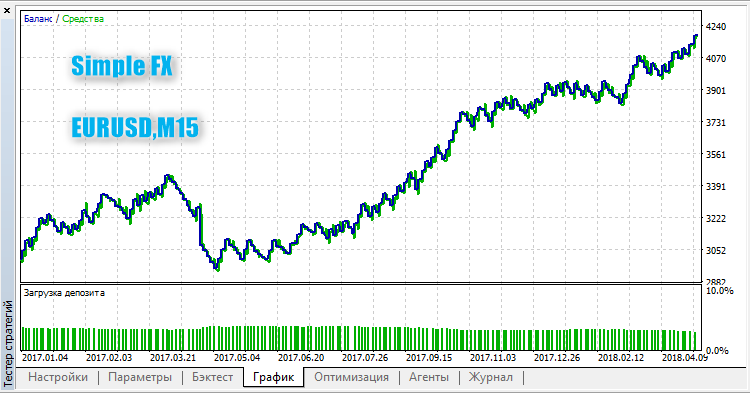Click the 4070 axis value
Viewport: 750px width, 394px height.
[x=716, y=59]
